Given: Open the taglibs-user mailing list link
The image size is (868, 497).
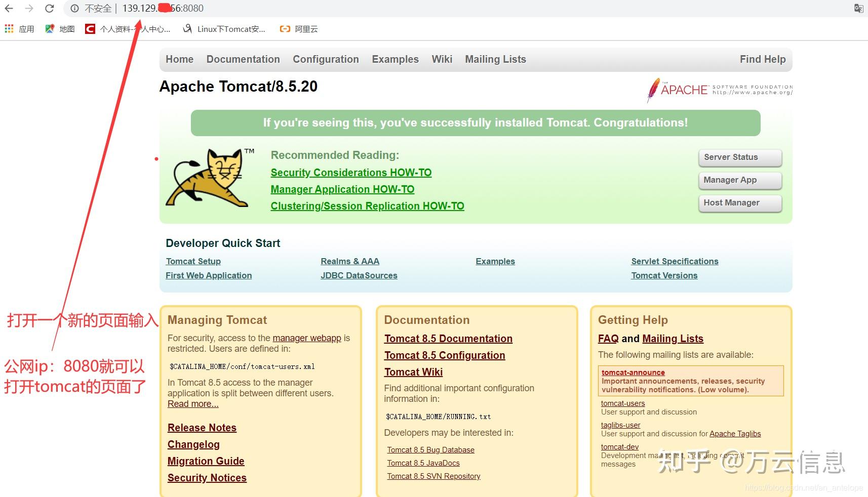Looking at the screenshot, I should coord(621,425).
